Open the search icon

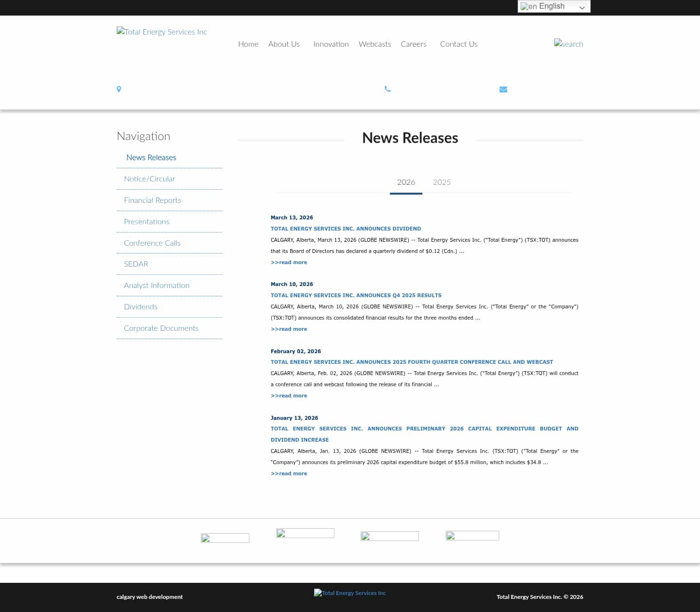pos(568,44)
